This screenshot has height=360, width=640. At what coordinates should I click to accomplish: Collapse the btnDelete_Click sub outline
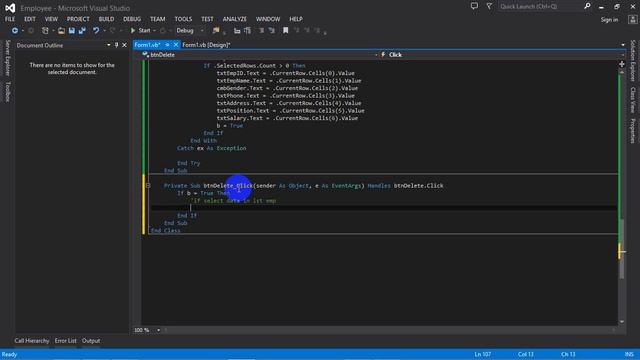point(148,186)
